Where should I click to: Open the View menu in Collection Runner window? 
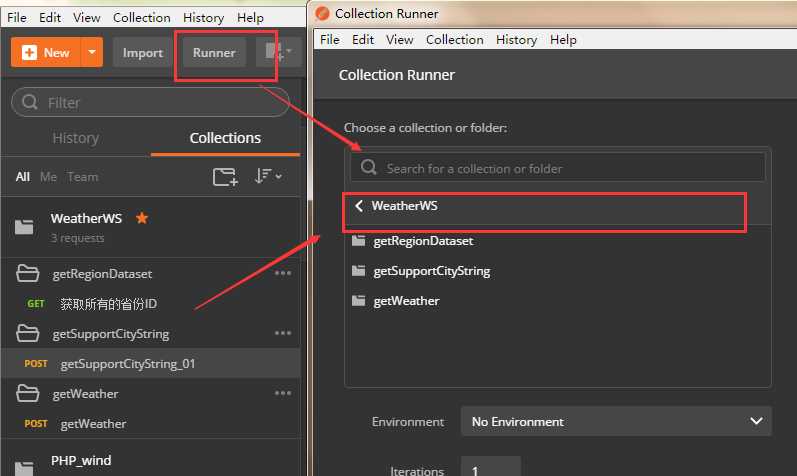point(400,40)
